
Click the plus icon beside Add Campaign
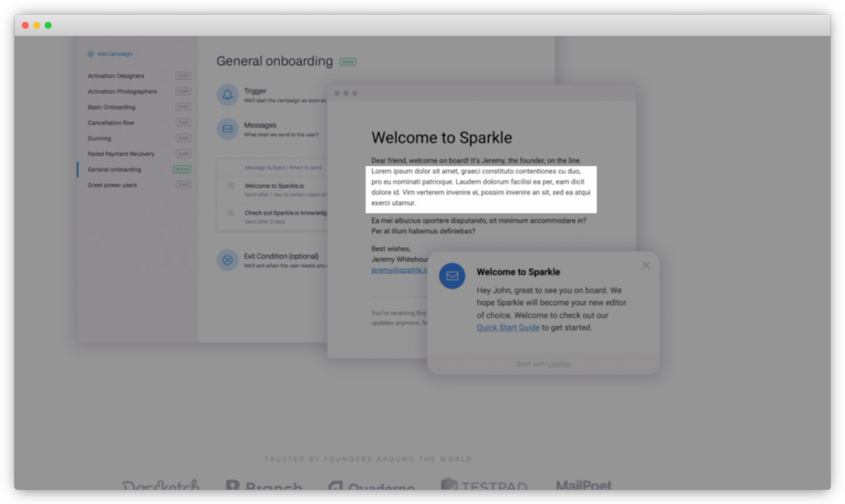tap(91, 54)
